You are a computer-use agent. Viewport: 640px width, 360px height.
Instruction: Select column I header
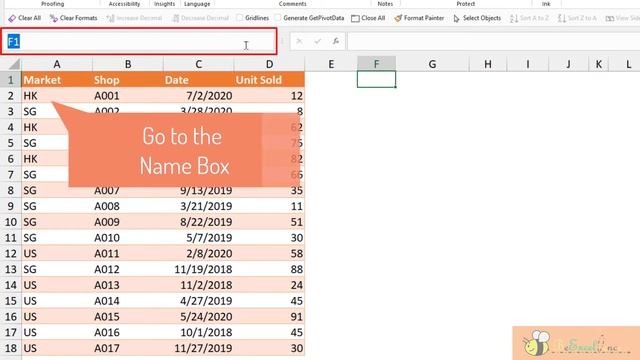click(x=528, y=64)
